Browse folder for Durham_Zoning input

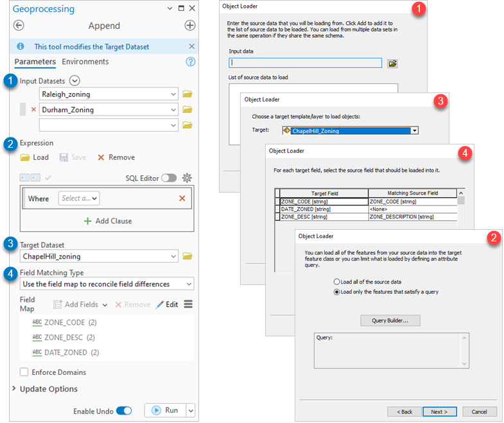pos(187,110)
